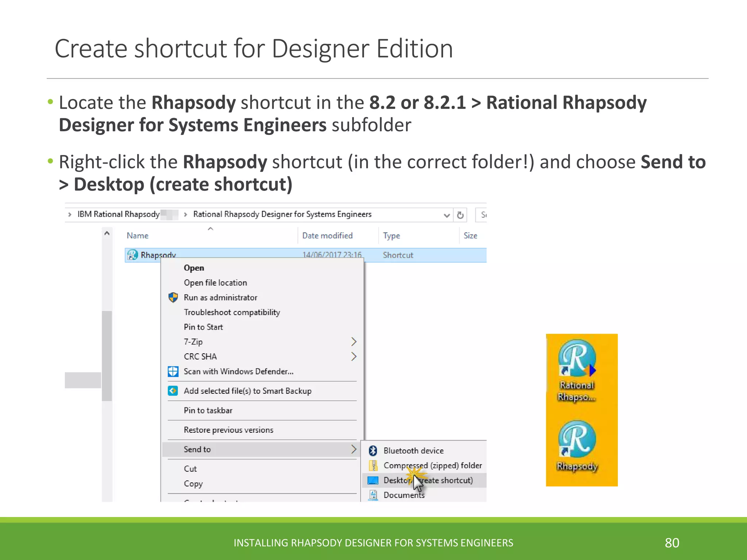
Task: Click the navigation pane scrollbar thumb
Action: pyautogui.click(x=107, y=355)
